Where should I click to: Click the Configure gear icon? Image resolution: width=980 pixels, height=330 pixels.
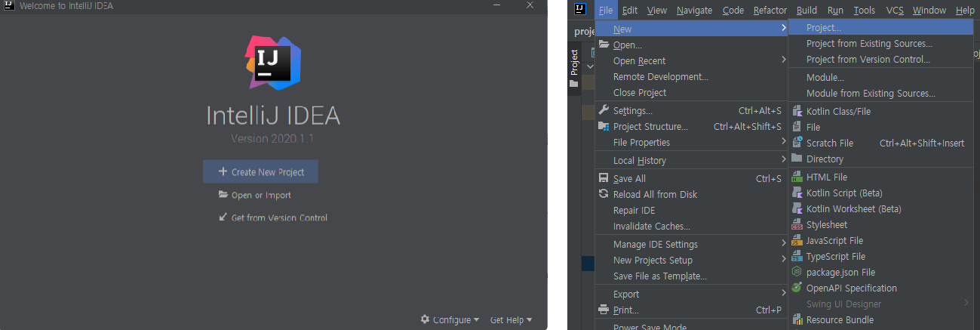425,319
